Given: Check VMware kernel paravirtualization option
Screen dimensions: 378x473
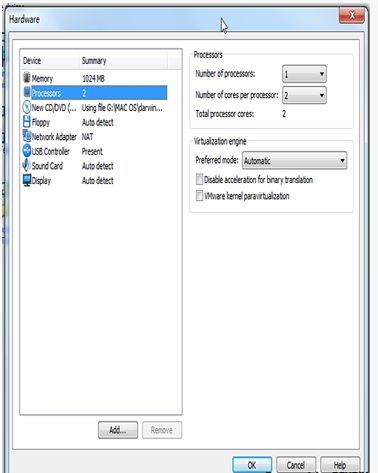Looking at the screenshot, I should click(199, 195).
